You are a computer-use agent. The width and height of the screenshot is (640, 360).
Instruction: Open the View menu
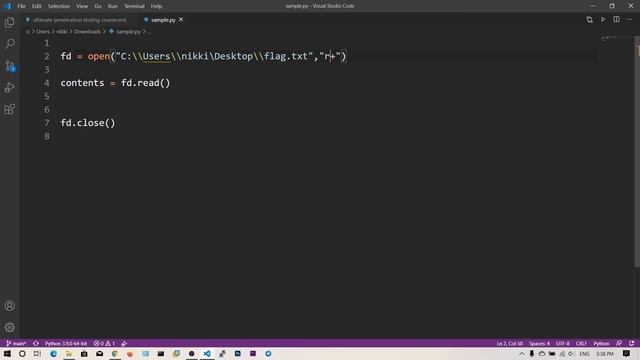82,6
